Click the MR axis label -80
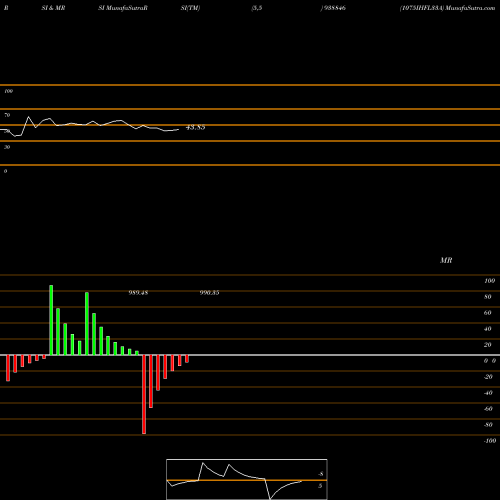This screenshot has height=500, width=500. [x=488, y=425]
